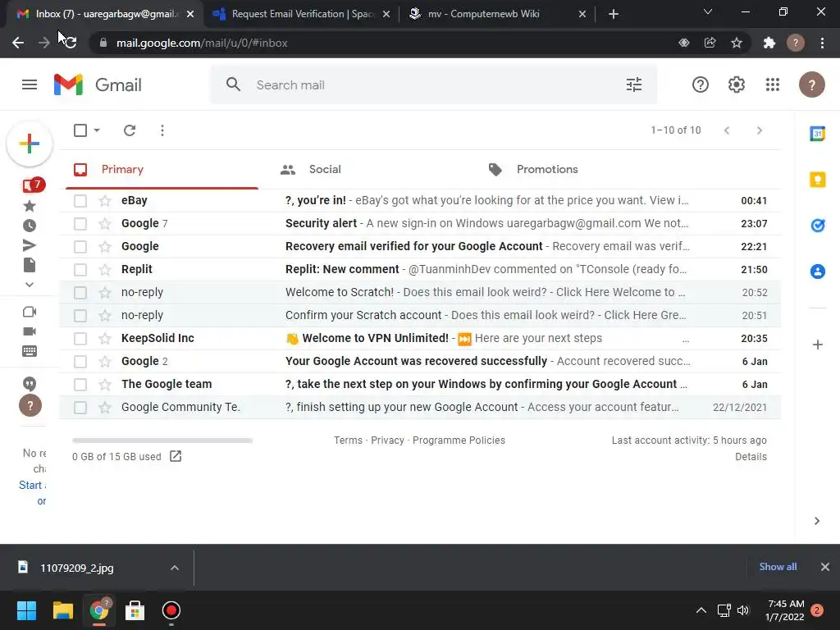Open the More options three-dot menu
The image size is (840, 630).
coord(162,130)
